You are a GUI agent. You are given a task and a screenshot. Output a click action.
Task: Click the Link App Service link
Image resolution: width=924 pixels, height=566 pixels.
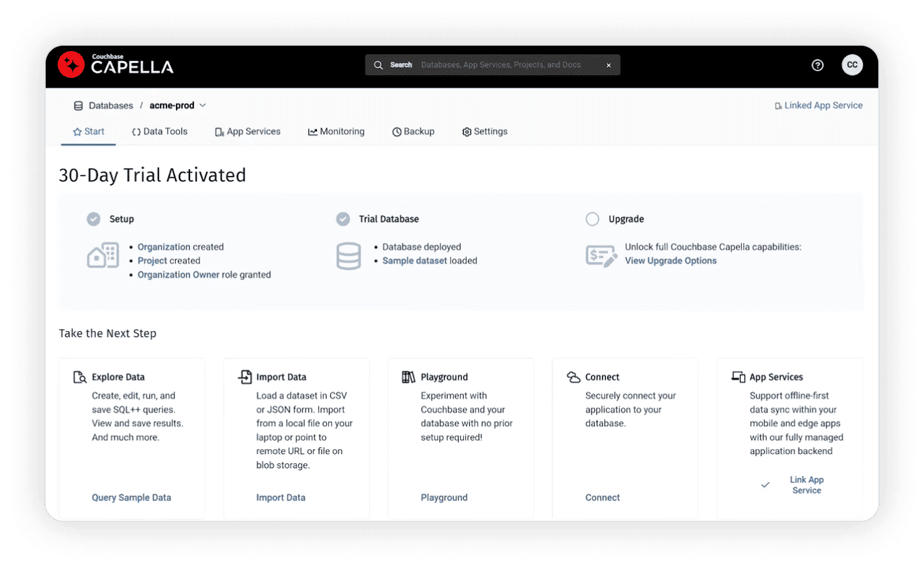click(806, 485)
